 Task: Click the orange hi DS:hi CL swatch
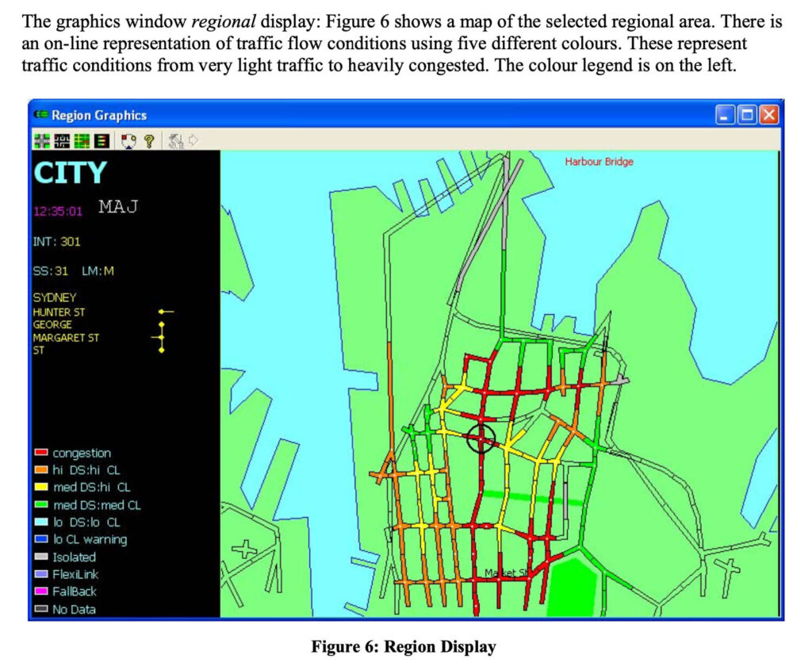[x=41, y=469]
